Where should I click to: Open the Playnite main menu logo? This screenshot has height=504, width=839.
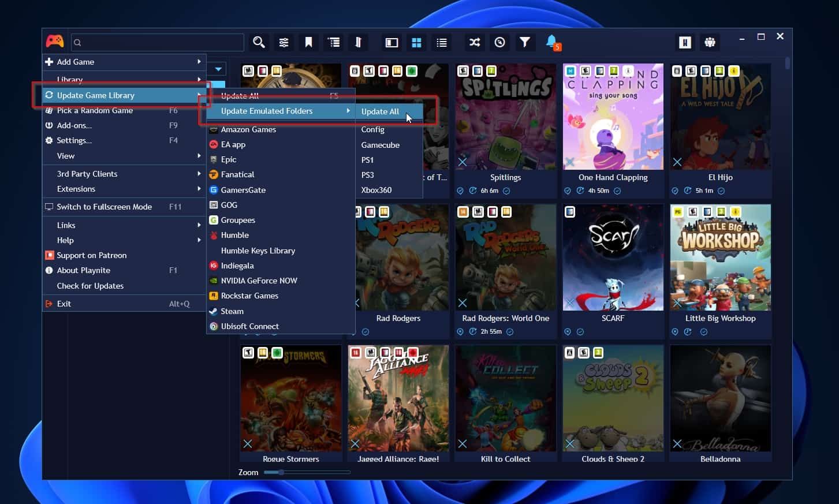point(55,41)
